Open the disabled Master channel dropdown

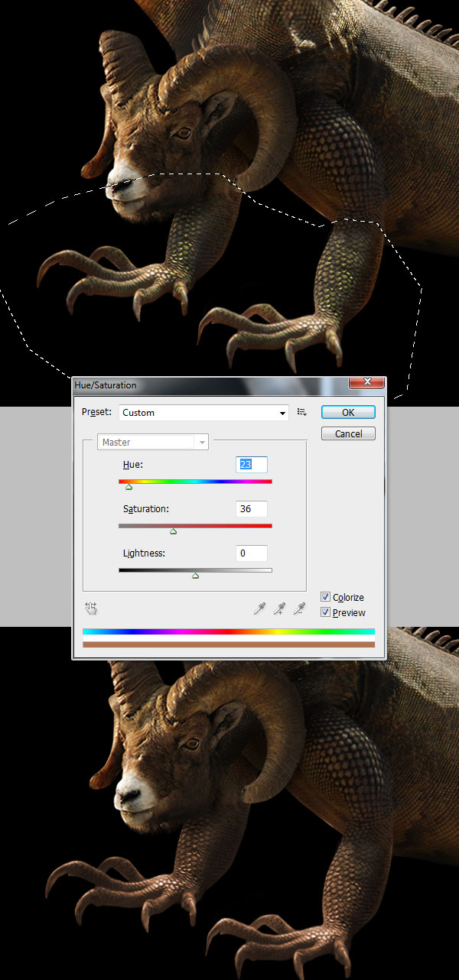coord(153,442)
